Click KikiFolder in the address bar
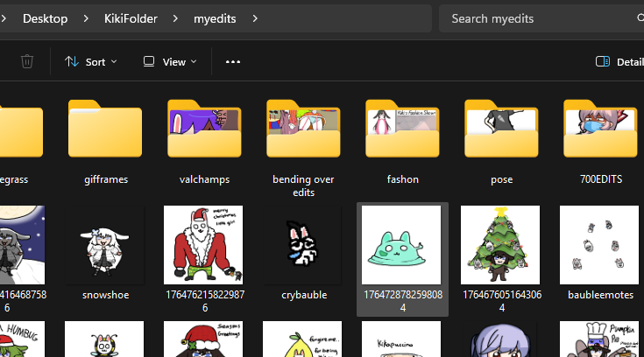644x357 pixels. [x=127, y=18]
